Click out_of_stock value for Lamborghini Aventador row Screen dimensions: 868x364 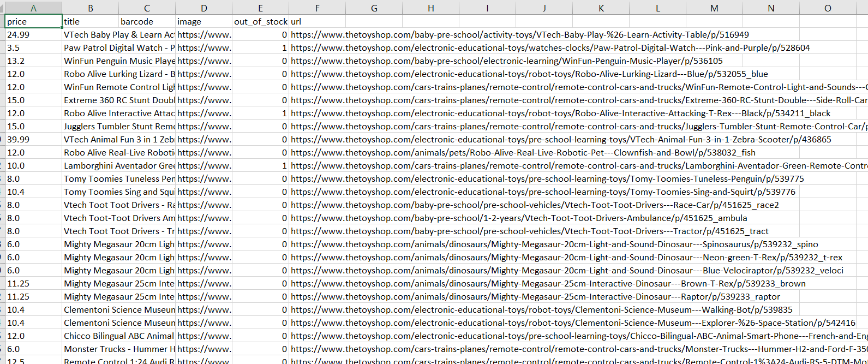(x=261, y=165)
